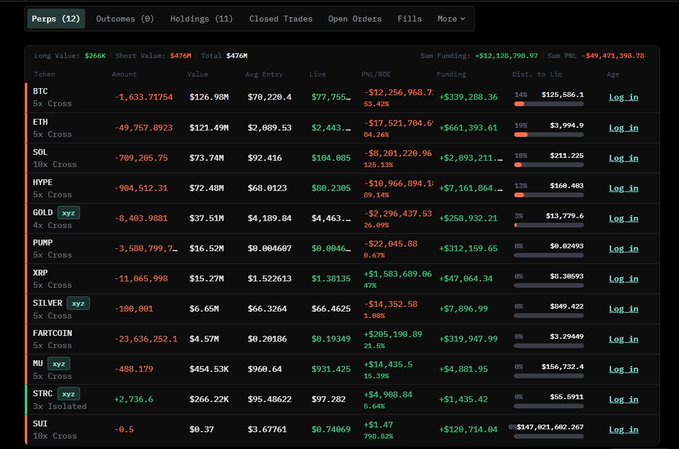Click FARTCOIN funding +$319,947.99
The width and height of the screenshot is (679, 449).
[468, 339]
